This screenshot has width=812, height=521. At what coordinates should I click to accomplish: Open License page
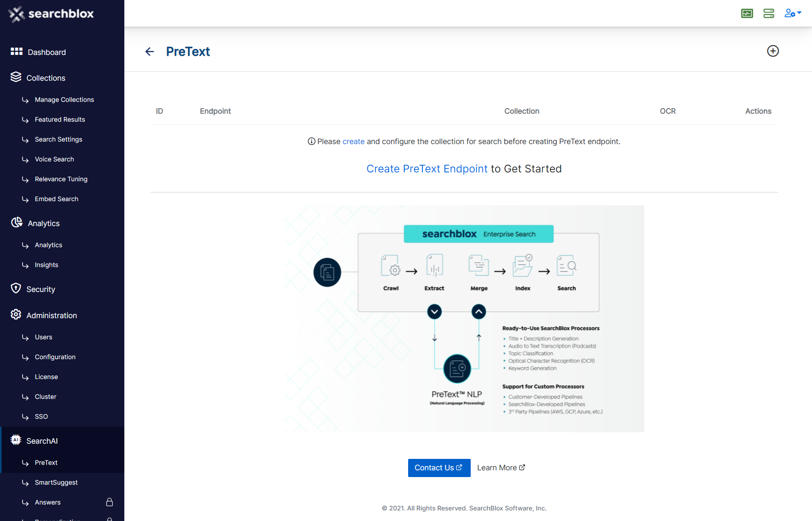(x=46, y=377)
